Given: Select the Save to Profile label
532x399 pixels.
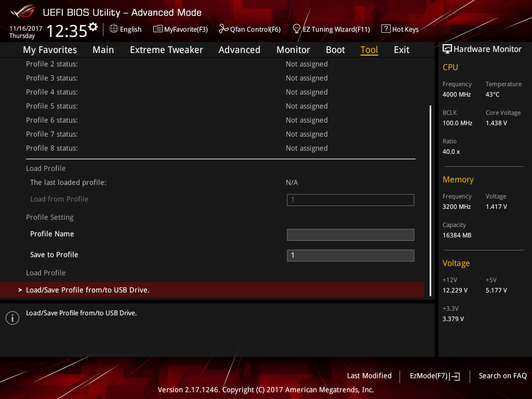Looking at the screenshot, I should click(54, 255).
